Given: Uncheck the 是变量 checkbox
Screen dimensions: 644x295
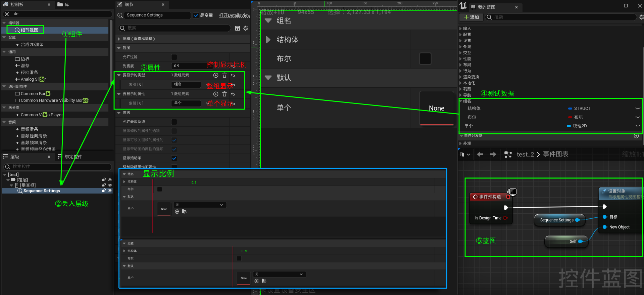Looking at the screenshot, I should point(196,15).
